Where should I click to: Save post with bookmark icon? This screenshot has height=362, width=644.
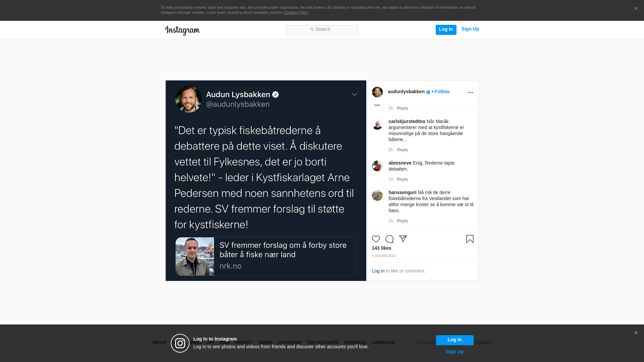pyautogui.click(x=470, y=239)
